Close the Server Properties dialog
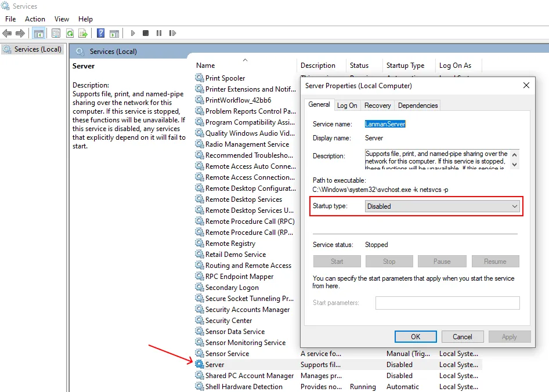Viewport: 549px width, 392px height. [x=526, y=85]
